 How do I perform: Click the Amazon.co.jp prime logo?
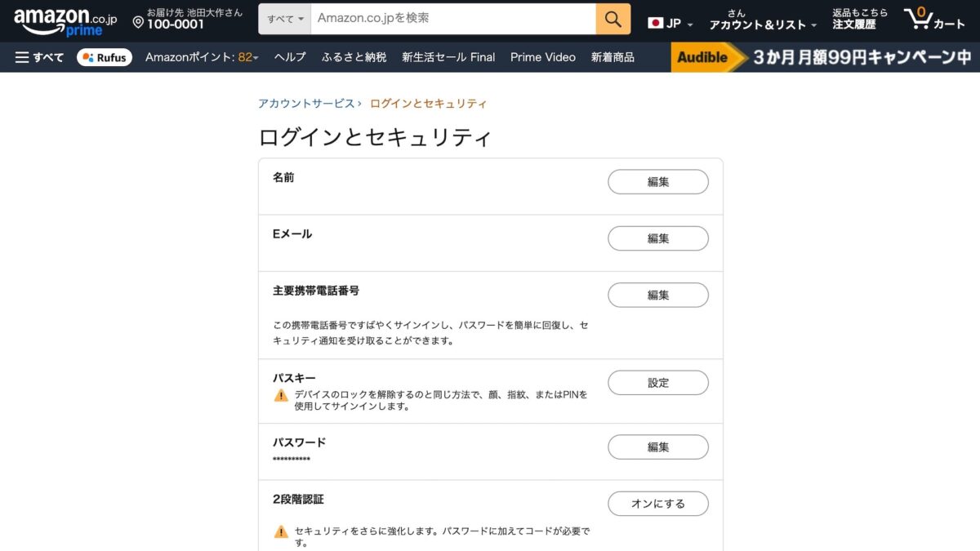pos(64,21)
